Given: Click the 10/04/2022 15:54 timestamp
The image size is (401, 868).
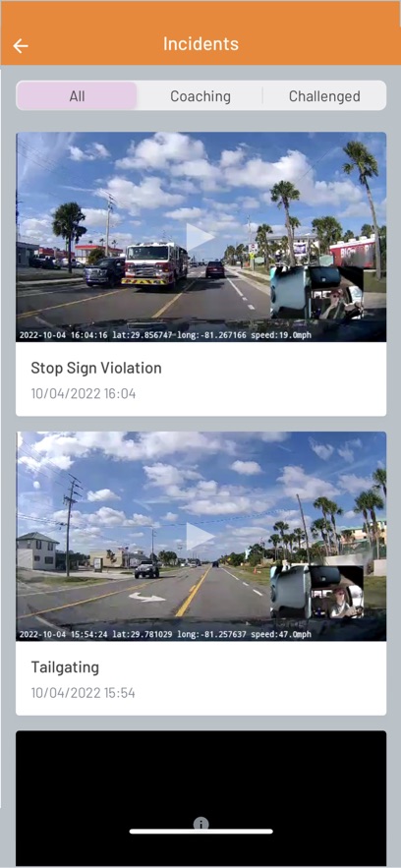Looking at the screenshot, I should coord(83,692).
